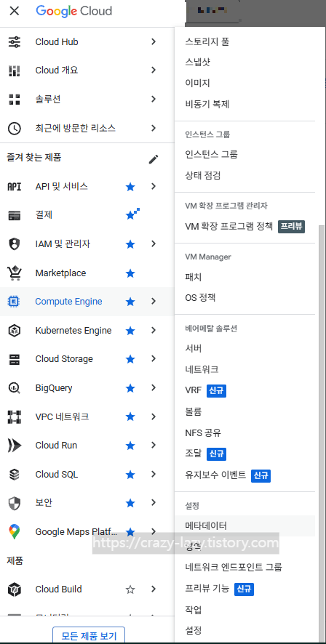Click the BigQuery magnifier icon
Image resolution: width=326 pixels, height=644 pixels.
click(x=14, y=388)
